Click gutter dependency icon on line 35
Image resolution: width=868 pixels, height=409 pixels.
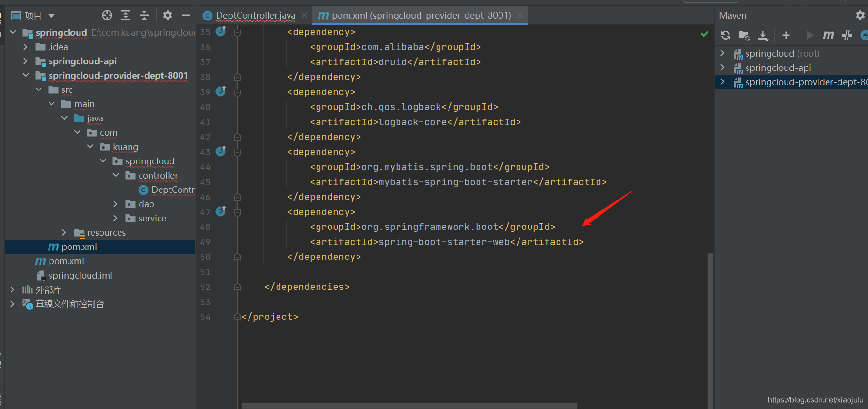click(x=221, y=31)
